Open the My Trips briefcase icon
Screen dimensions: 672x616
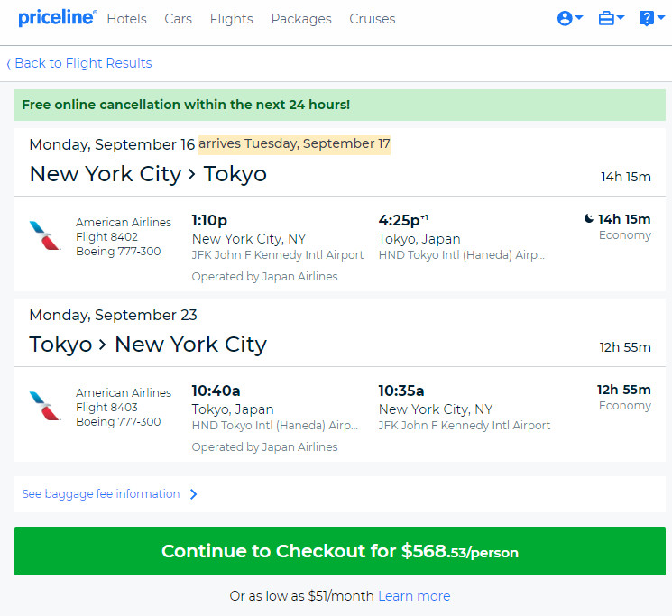pyautogui.click(x=606, y=18)
